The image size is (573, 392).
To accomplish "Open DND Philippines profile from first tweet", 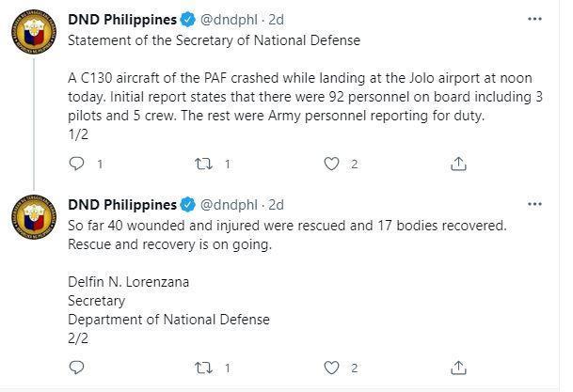I will (122, 20).
